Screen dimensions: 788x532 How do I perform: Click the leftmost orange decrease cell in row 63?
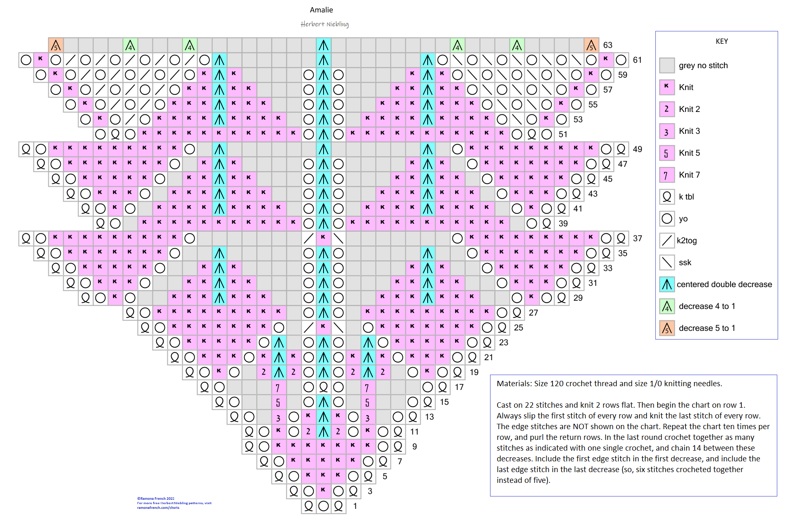click(56, 45)
